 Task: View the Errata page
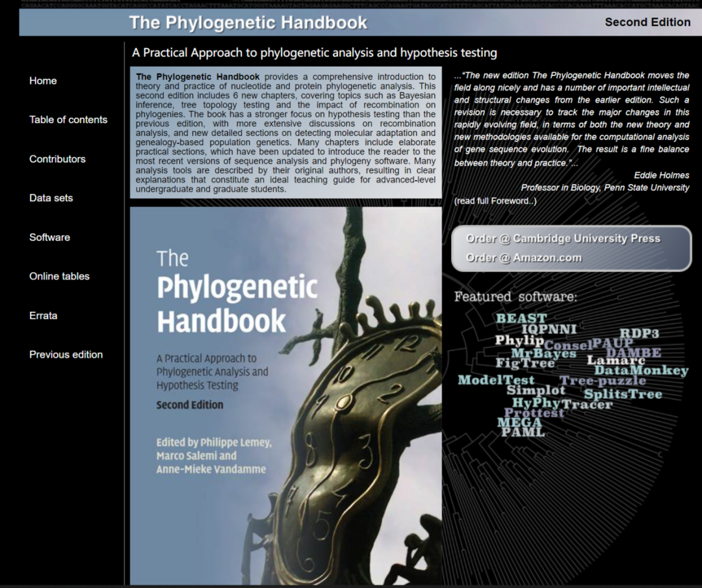click(44, 316)
